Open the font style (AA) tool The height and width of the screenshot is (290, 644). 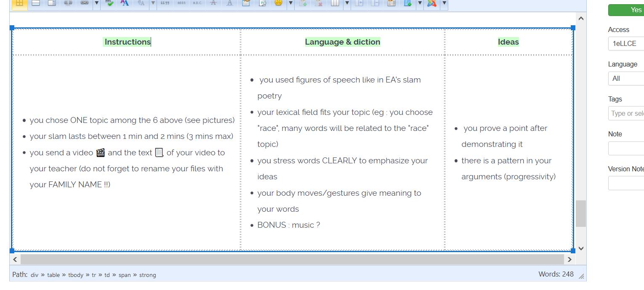pyautogui.click(x=125, y=3)
